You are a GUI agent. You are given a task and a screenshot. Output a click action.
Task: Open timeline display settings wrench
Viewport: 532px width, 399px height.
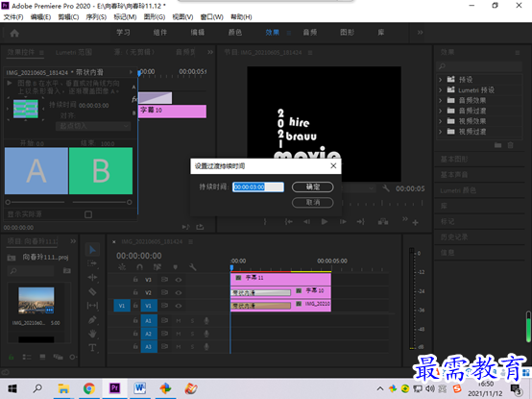pos(193,267)
